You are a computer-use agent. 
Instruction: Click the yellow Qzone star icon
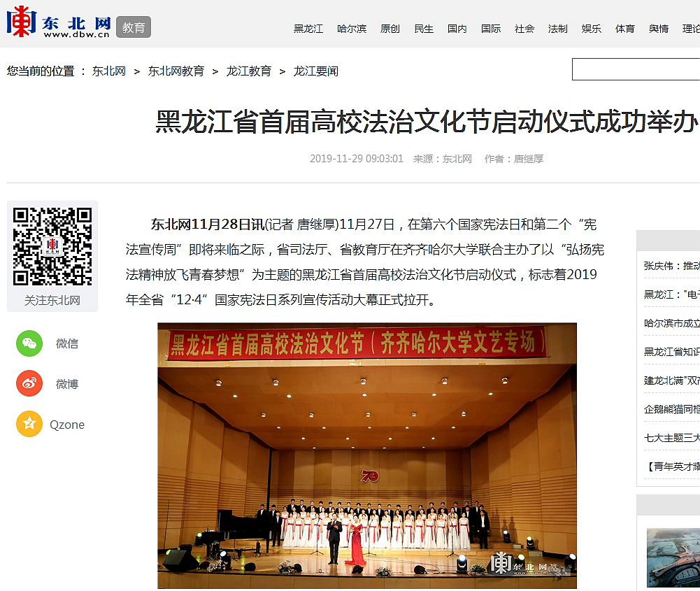click(x=29, y=425)
